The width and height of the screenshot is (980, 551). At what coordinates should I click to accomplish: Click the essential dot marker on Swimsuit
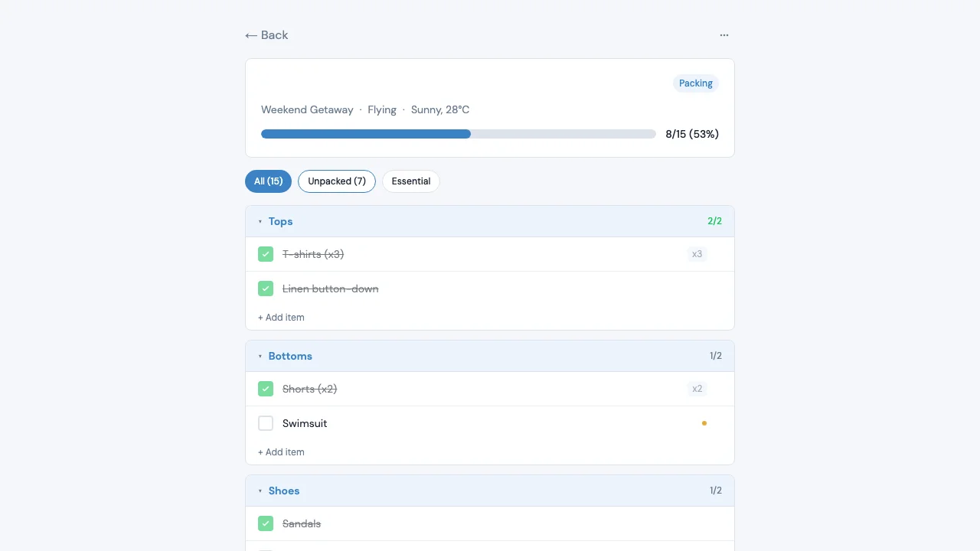[704, 423]
